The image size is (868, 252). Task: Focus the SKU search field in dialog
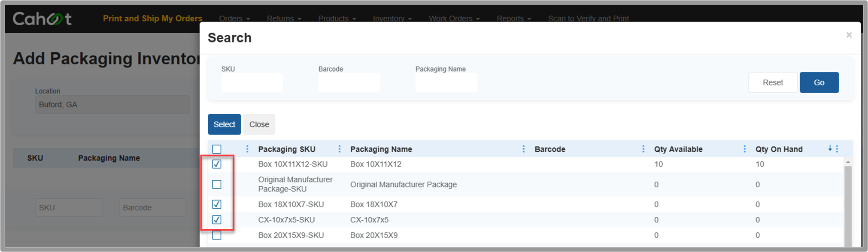click(252, 82)
